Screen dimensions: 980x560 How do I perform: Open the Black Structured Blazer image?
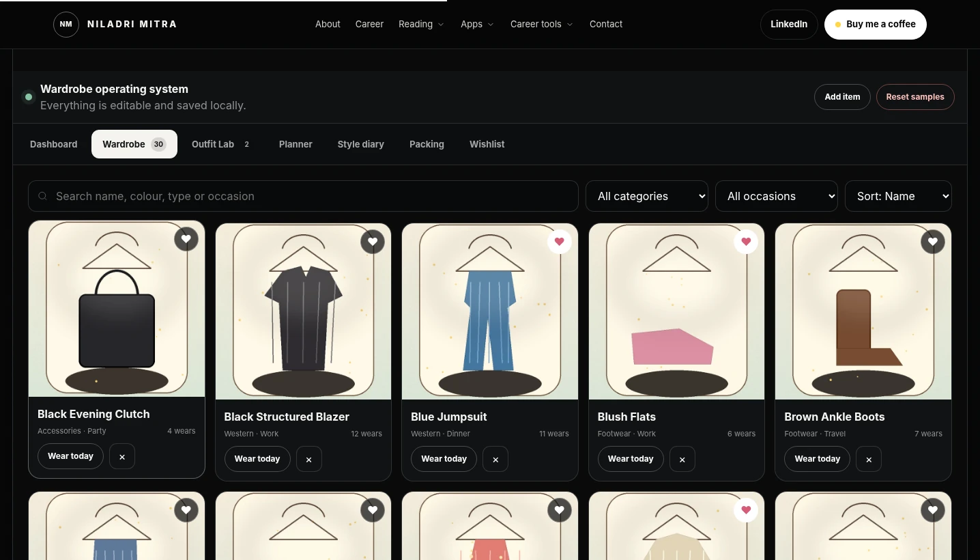click(303, 311)
